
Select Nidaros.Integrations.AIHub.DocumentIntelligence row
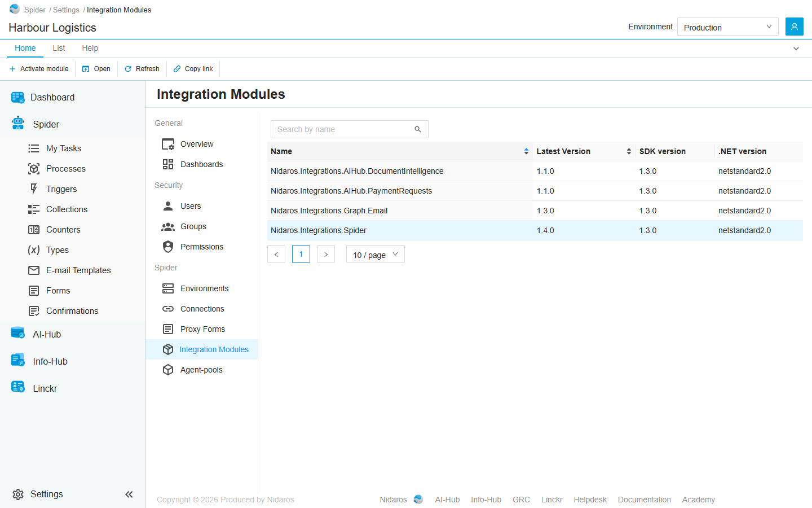tap(535, 171)
